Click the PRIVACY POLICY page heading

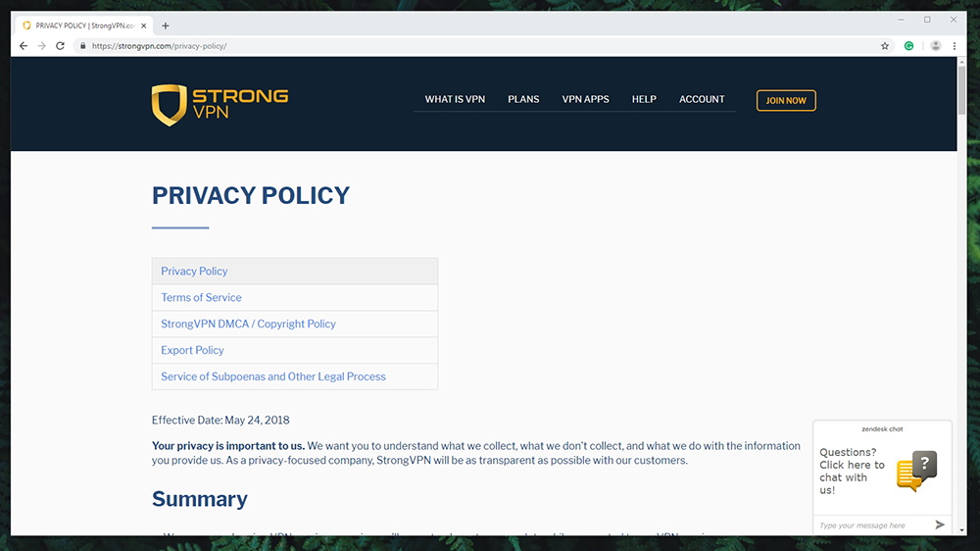point(251,196)
